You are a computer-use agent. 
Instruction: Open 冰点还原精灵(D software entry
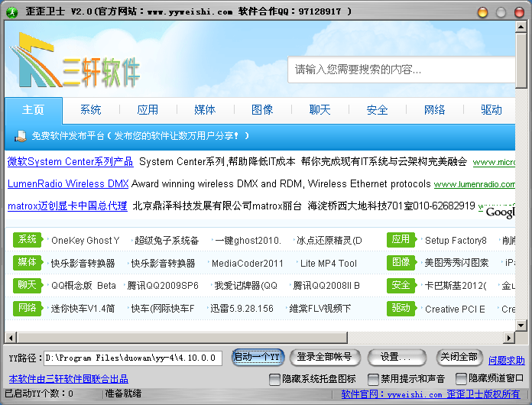pos(329,241)
